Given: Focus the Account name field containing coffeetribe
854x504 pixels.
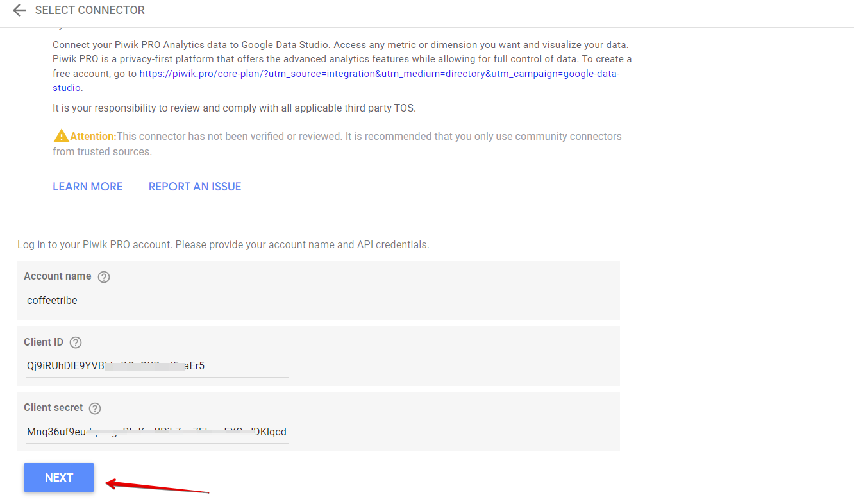Looking at the screenshot, I should pos(157,301).
